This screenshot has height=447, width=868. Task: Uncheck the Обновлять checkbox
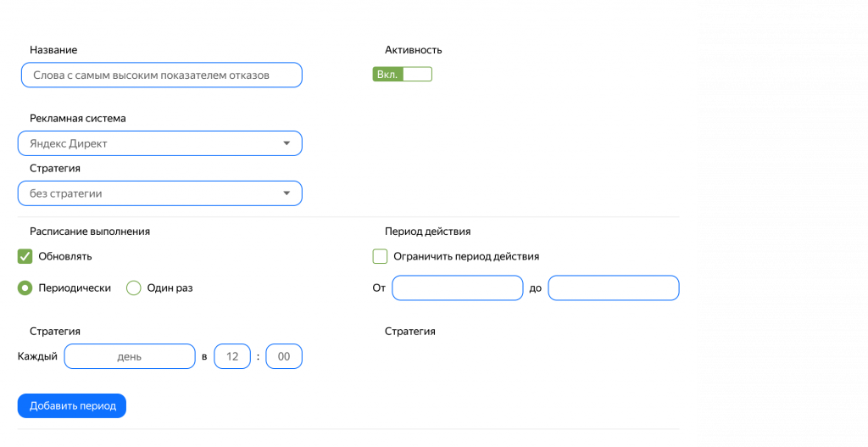tap(25, 256)
